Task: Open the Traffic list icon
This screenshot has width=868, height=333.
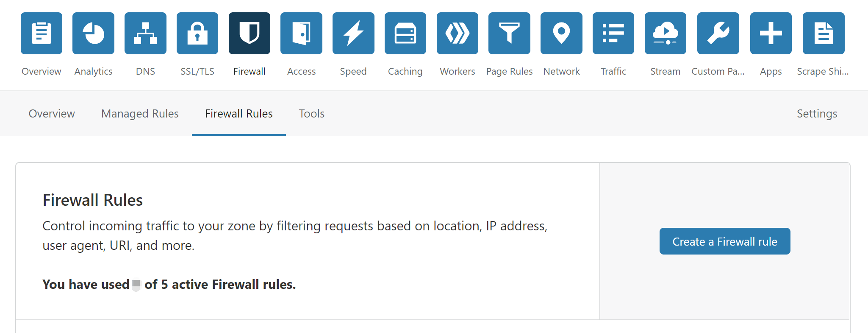Action: coord(613,34)
